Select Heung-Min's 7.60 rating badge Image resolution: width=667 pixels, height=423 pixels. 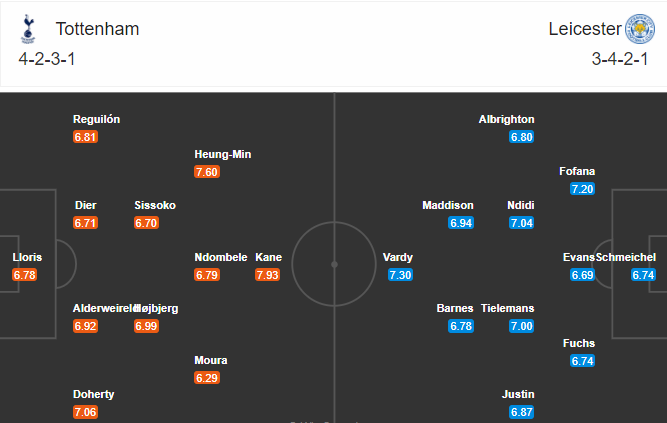[207, 172]
